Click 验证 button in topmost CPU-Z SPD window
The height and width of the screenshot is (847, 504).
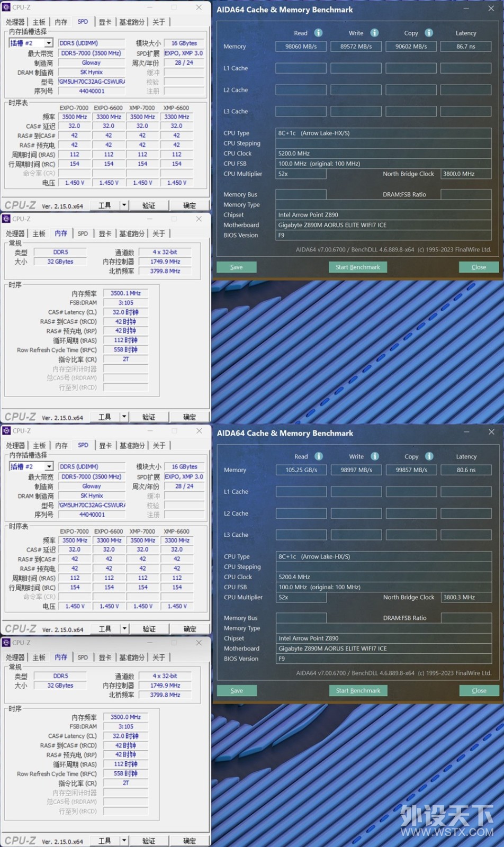[149, 205]
